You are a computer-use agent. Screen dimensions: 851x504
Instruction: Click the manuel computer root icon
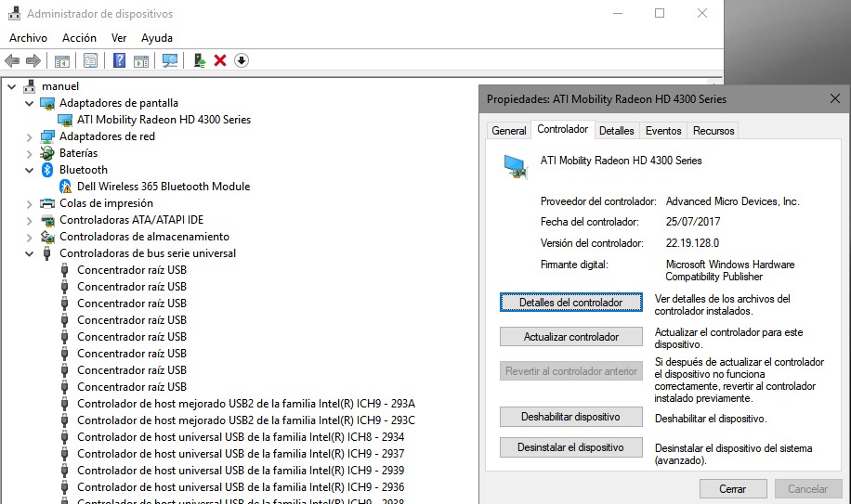point(30,86)
